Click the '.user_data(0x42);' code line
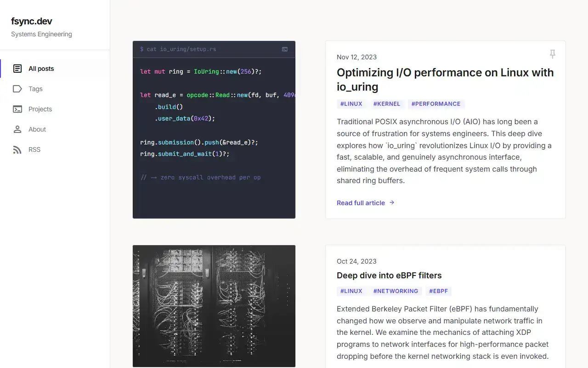Screen dimensions: 588x368 pos(185,118)
